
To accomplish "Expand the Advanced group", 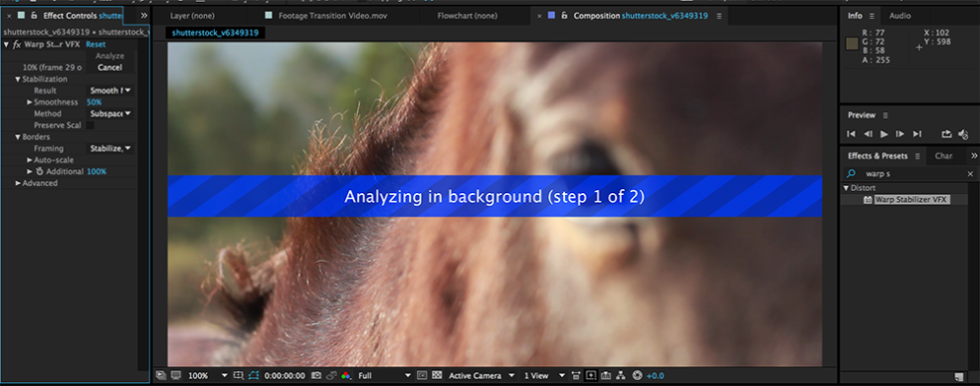I will click(18, 183).
